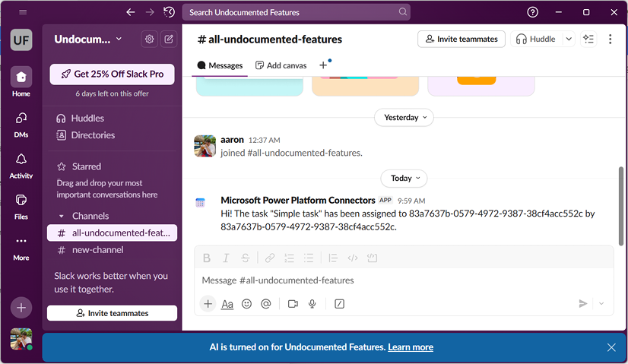Select the new-channel channel
Screen dimensions: 628x364
pos(113,250)
